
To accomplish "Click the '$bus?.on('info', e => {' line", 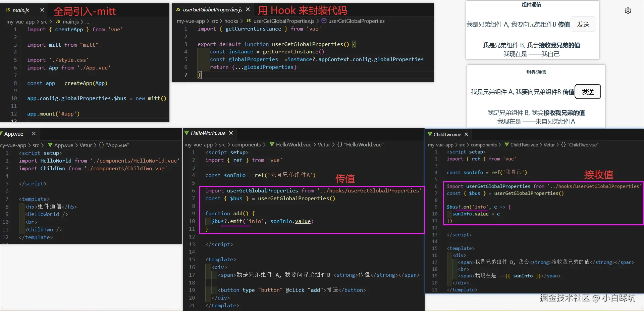I will tap(479, 207).
